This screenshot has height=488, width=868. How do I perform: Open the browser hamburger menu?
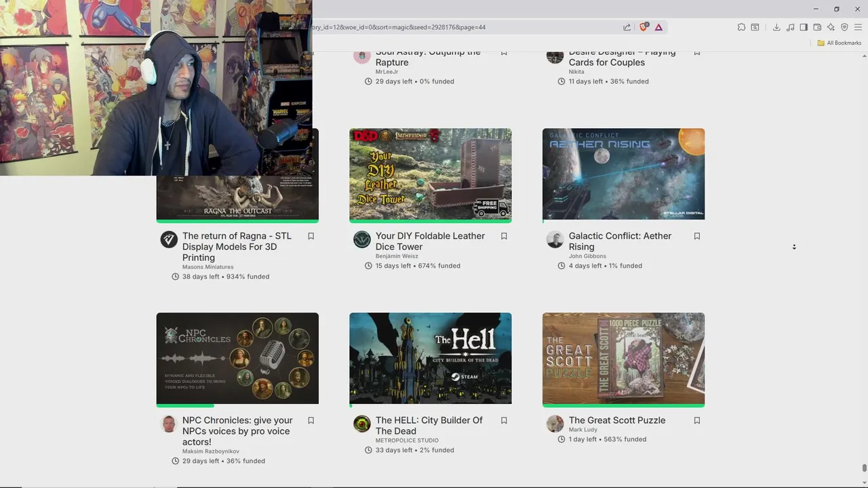[858, 27]
